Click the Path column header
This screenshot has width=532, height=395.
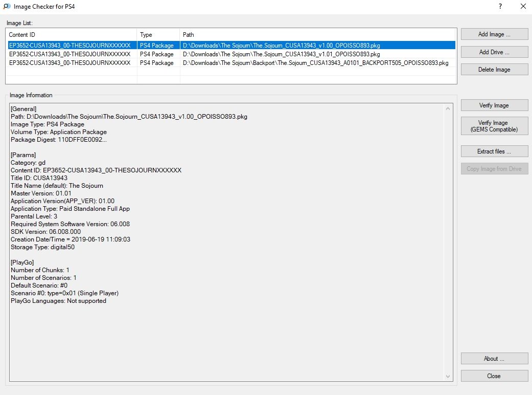pyautogui.click(x=317, y=35)
